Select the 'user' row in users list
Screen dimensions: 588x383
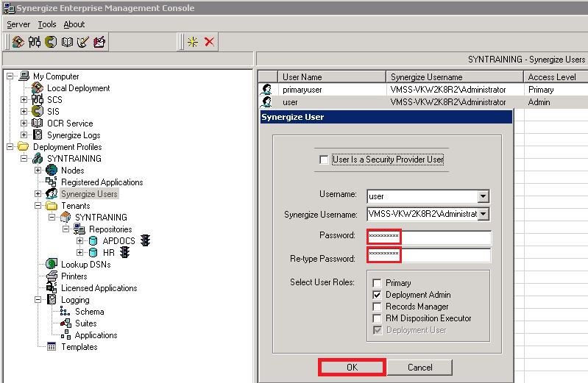pyautogui.click(x=423, y=102)
